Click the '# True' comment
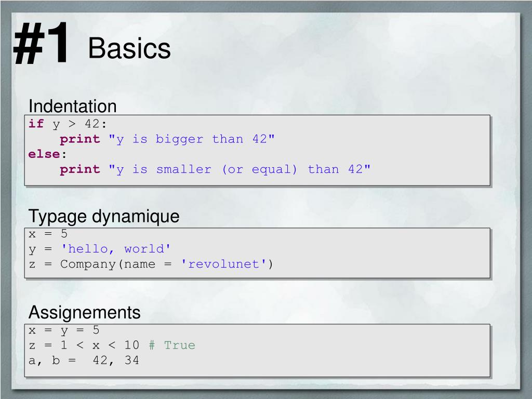Viewport: 532px width, 399px height. 172,345
